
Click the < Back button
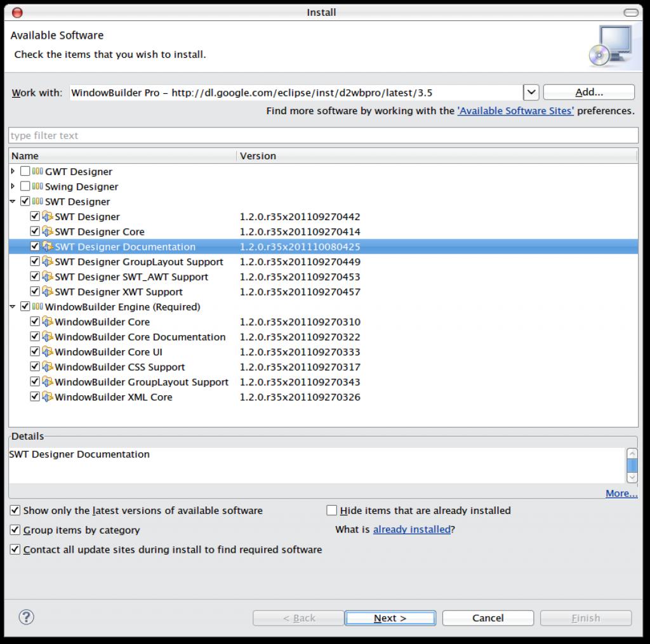[298, 618]
